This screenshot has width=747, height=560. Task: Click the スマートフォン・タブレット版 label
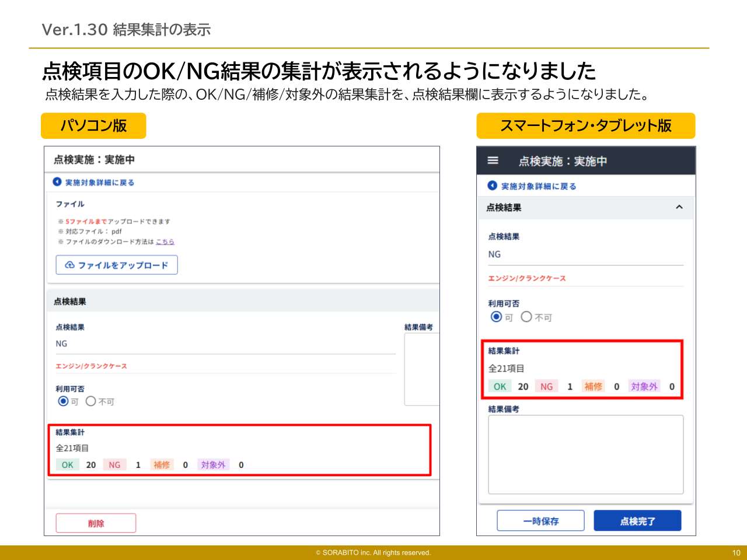(x=587, y=125)
